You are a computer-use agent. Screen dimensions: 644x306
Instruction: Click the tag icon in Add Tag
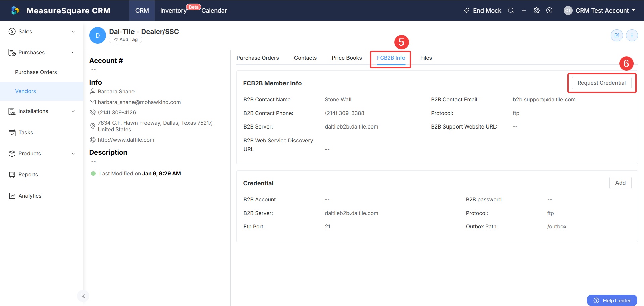[116, 40]
